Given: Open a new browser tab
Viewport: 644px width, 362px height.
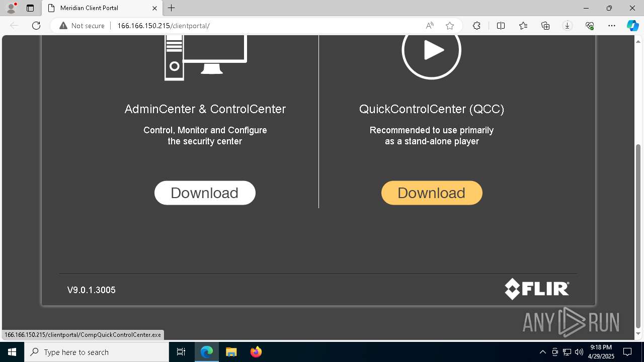Looking at the screenshot, I should click(x=172, y=8).
